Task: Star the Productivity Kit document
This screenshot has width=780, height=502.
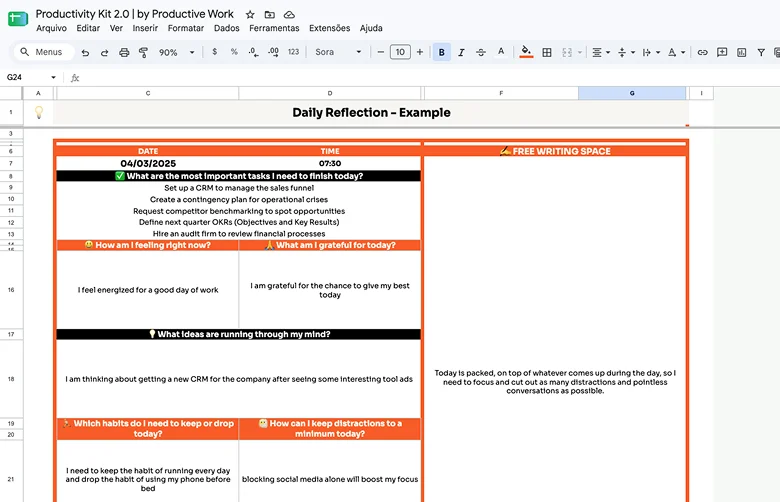Action: pos(250,14)
